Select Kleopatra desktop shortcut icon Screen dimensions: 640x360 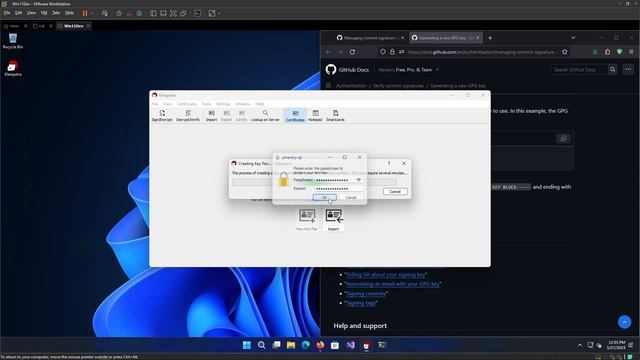pos(13,68)
